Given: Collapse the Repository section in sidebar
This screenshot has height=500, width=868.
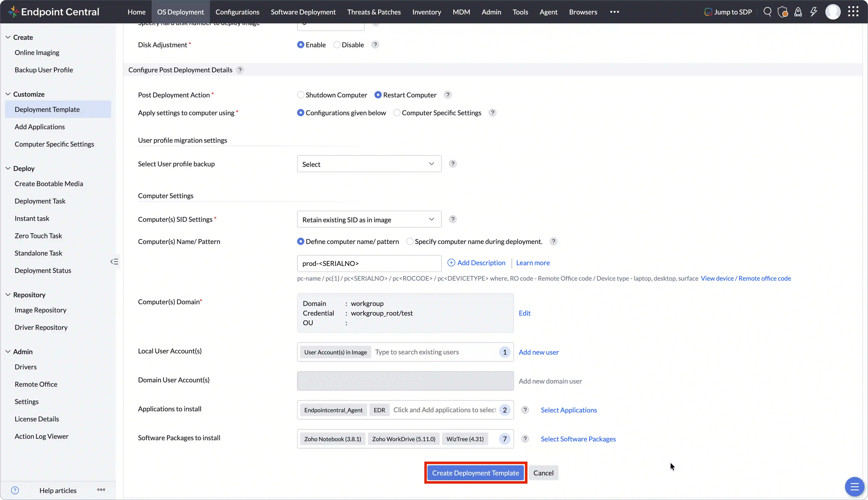Looking at the screenshot, I should pos(8,295).
